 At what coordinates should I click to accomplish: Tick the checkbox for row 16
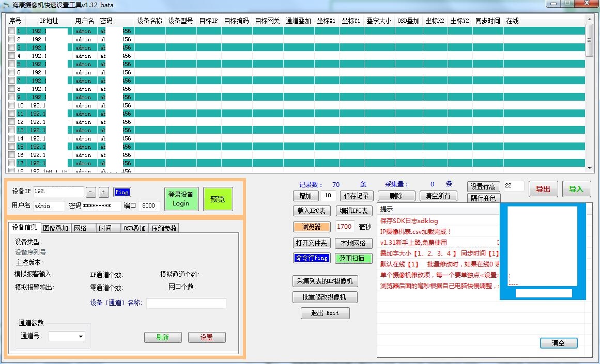(11, 155)
